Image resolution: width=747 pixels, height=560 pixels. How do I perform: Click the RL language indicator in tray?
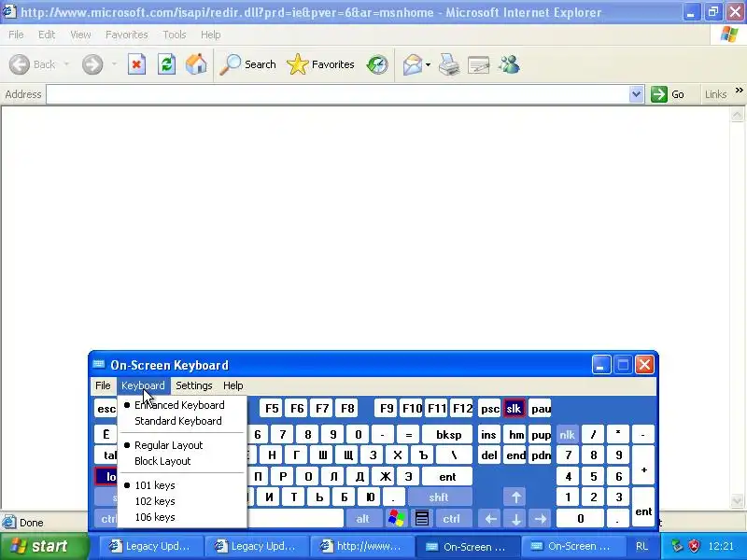coord(641,546)
